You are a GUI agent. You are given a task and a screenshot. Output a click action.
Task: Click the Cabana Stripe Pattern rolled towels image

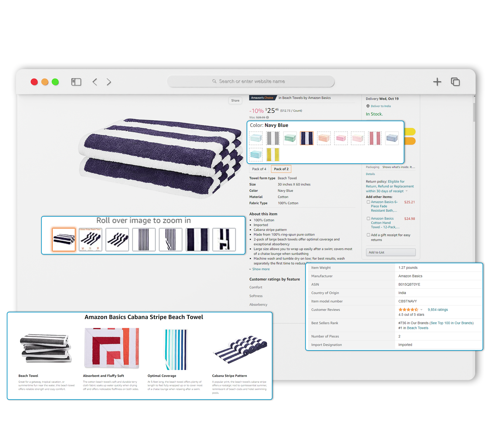click(x=240, y=349)
